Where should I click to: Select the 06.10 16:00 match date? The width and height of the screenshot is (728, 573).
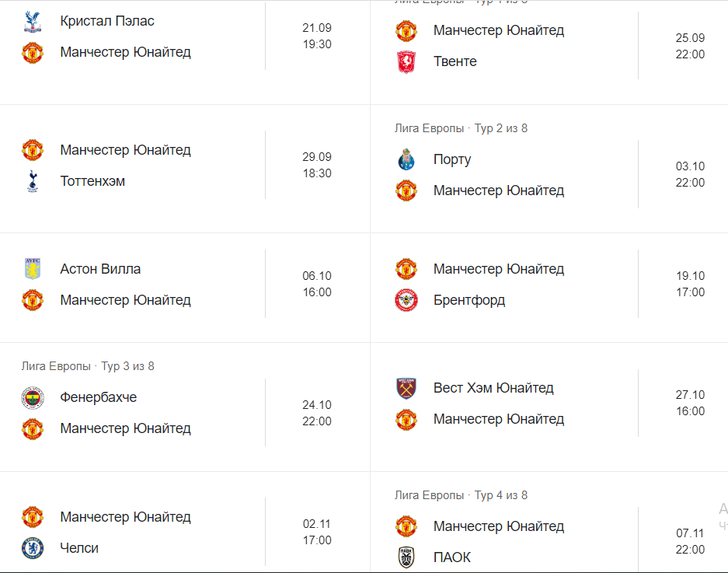click(x=317, y=284)
